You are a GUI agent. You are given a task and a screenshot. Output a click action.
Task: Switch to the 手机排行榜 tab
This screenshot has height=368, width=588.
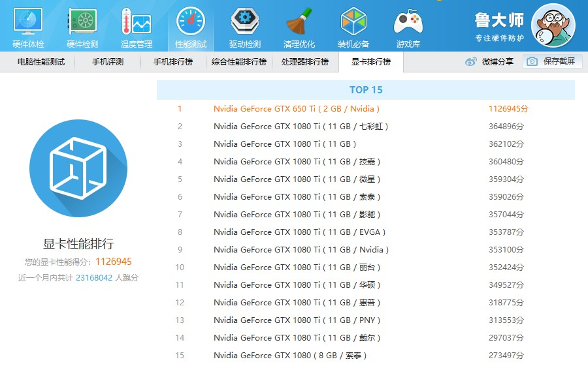pyautogui.click(x=173, y=62)
